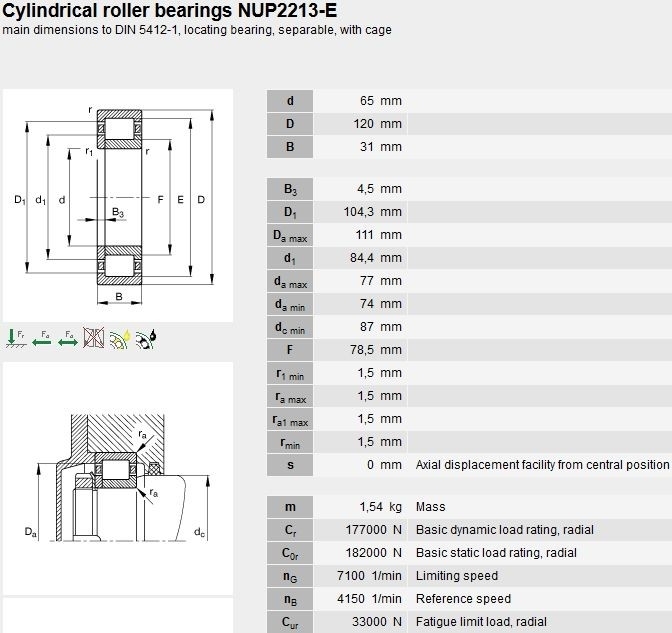Viewport: 672px width, 633px height.
Task: Select the value 4150 1/min
Action: click(x=369, y=599)
